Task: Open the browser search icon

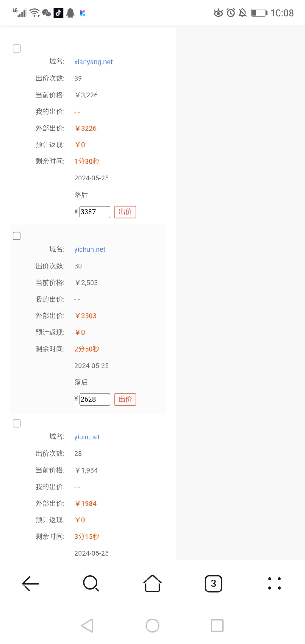Action: pyautogui.click(x=91, y=584)
